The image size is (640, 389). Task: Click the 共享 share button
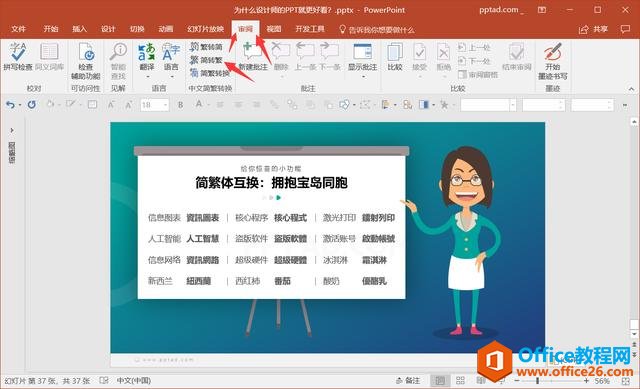point(594,29)
